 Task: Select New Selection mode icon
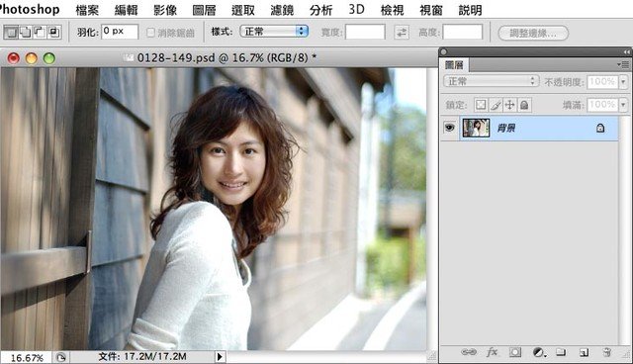(x=11, y=32)
